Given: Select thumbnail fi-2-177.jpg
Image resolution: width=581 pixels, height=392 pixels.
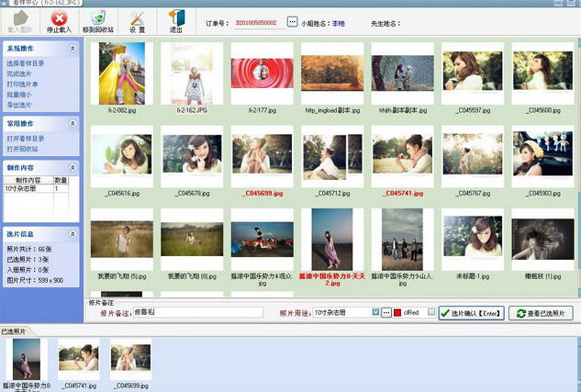Looking at the screenshot, I should pyautogui.click(x=262, y=73).
